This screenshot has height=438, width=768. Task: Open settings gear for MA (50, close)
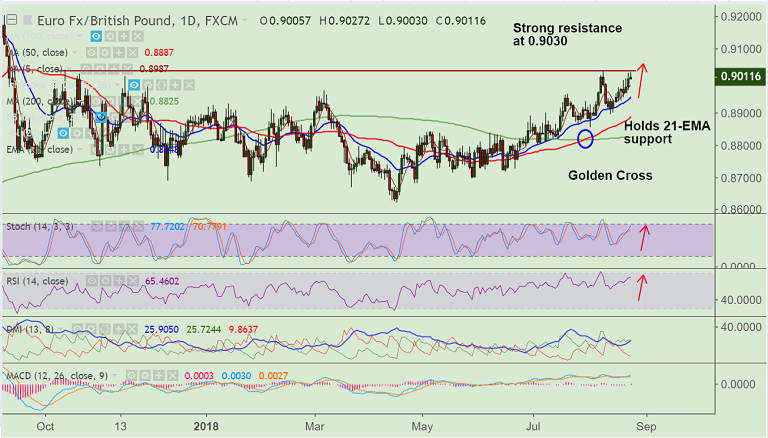105,52
